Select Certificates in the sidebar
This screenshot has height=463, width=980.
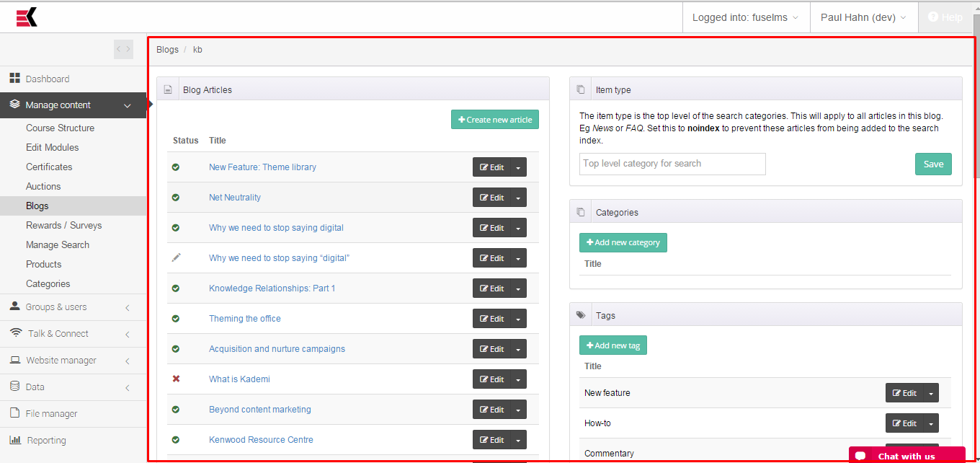coord(49,167)
